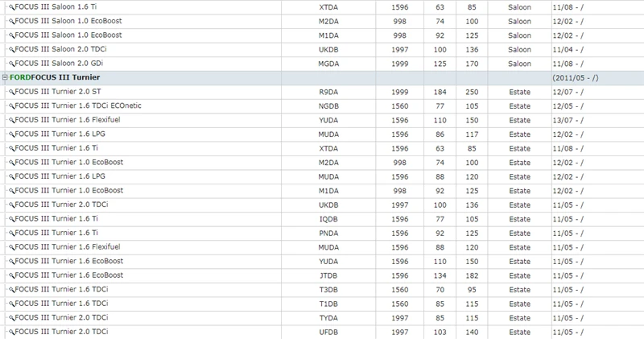Click magnifier icon for Turnier 1.6 Ti XTDA
This screenshot has height=339, width=644.
(x=11, y=148)
